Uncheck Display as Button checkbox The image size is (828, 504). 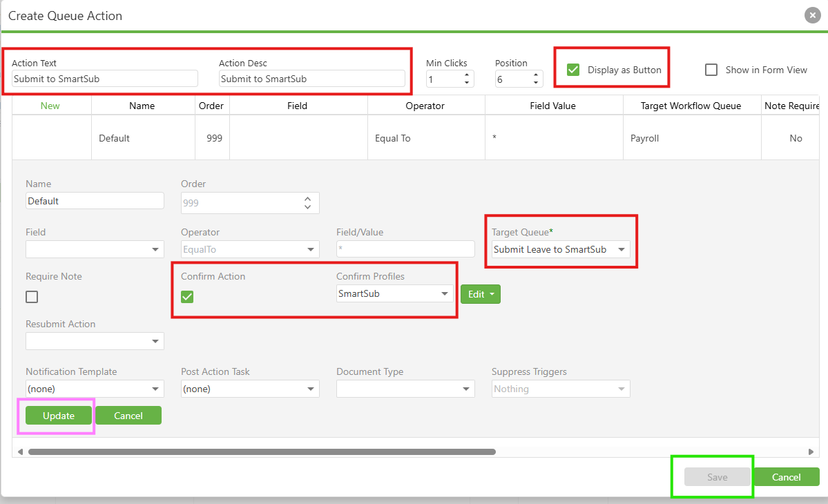pos(573,70)
